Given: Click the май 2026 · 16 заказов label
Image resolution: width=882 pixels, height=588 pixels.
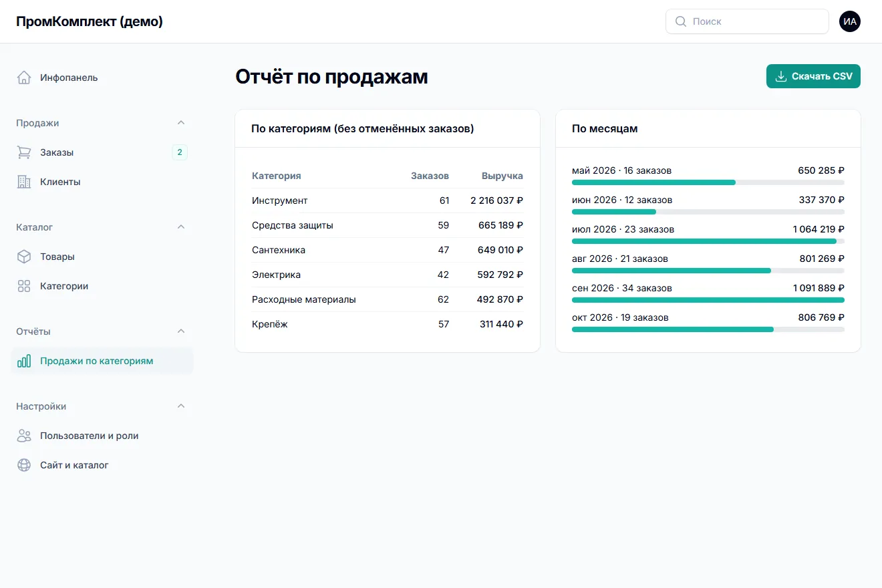Looking at the screenshot, I should (621, 170).
